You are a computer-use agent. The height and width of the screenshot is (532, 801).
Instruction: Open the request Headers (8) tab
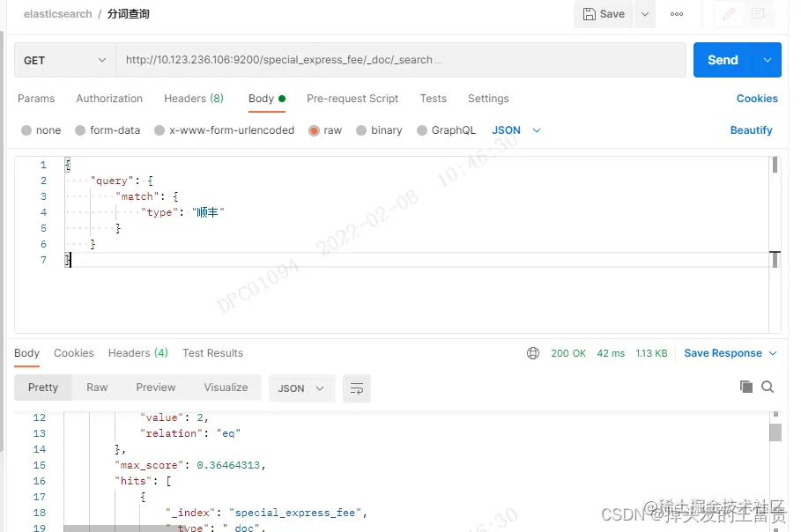194,99
